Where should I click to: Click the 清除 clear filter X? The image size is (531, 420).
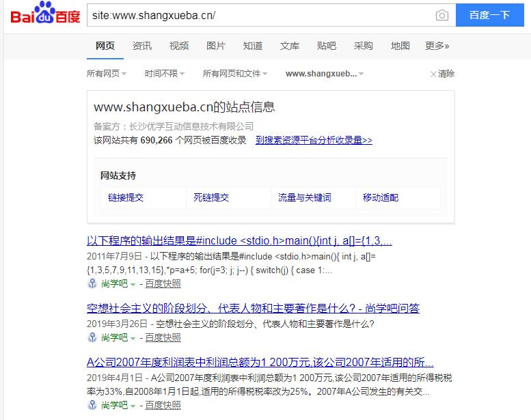click(433, 74)
